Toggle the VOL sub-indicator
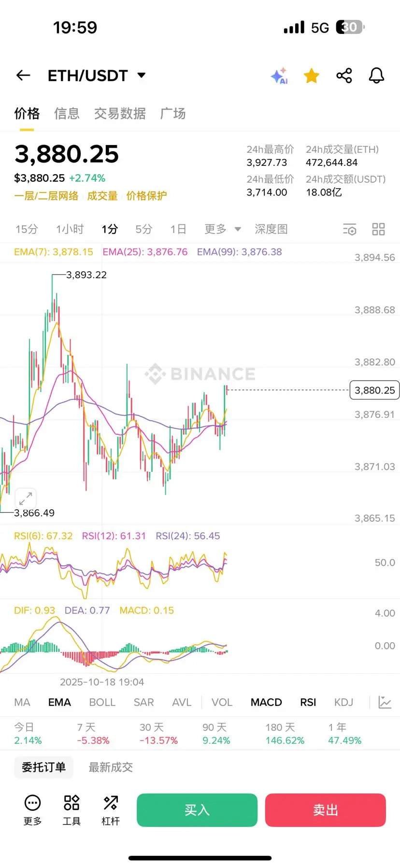The height and width of the screenshot is (868, 400). [x=222, y=703]
